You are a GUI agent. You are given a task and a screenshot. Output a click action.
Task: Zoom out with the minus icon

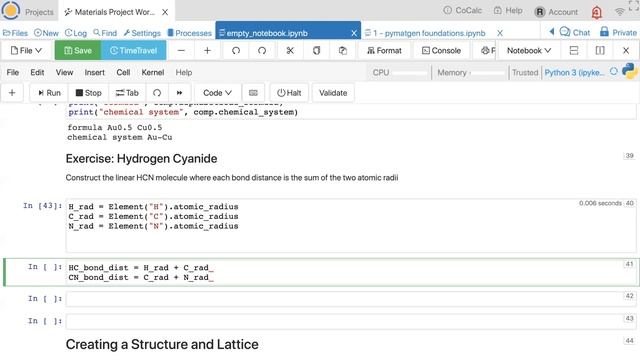click(x=182, y=50)
